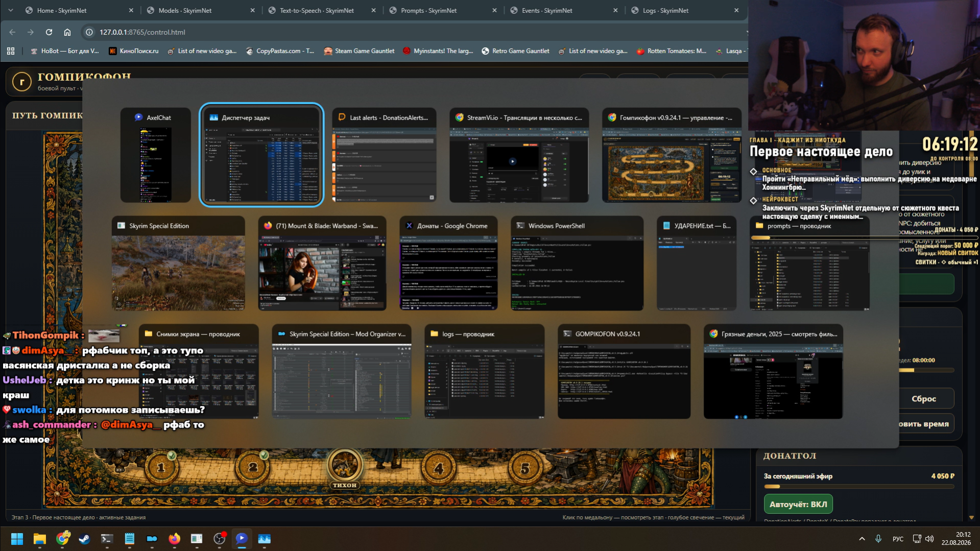This screenshot has width=980, height=551.
Task: Open the КиноПоиск.ru bookmark
Action: pyautogui.click(x=134, y=51)
